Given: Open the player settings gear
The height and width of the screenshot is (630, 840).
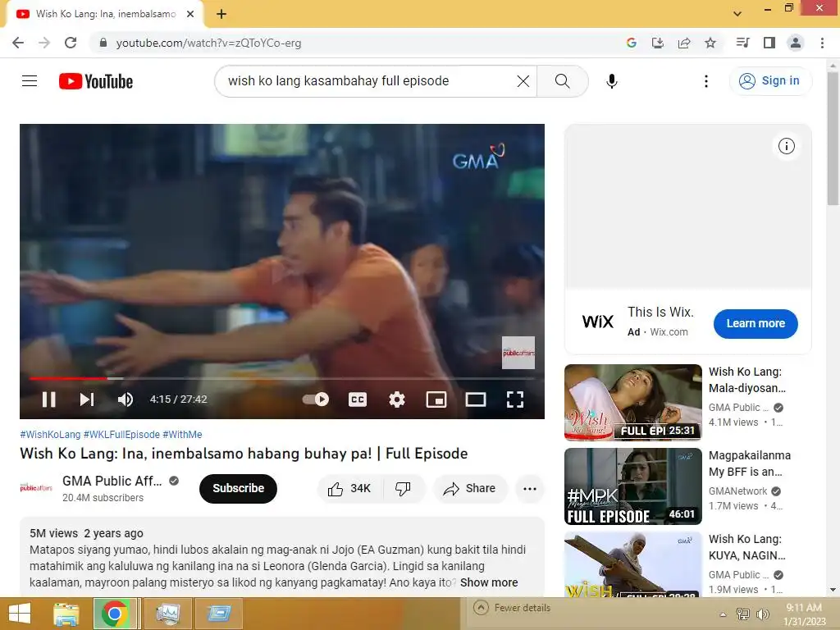Looking at the screenshot, I should click(x=397, y=399).
